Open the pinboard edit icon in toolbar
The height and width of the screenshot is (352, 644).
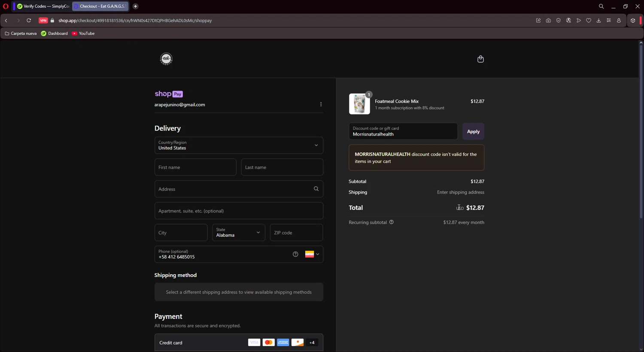[538, 21]
